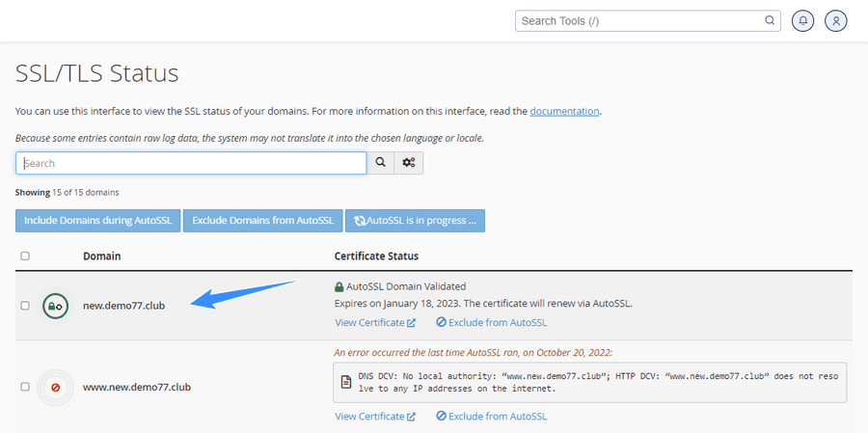Check the www.new.demo77.club row checkbox
This screenshot has width=868, height=433.
pyautogui.click(x=25, y=388)
